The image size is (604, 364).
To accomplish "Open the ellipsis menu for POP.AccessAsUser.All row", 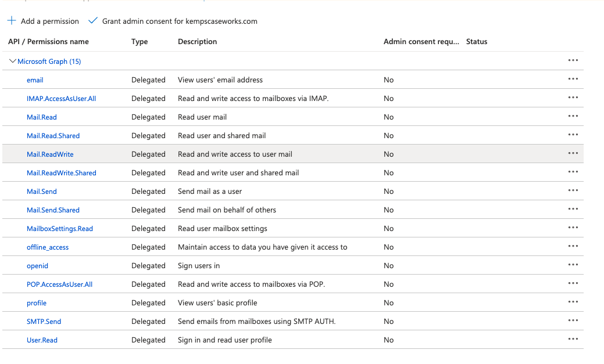I will click(573, 283).
